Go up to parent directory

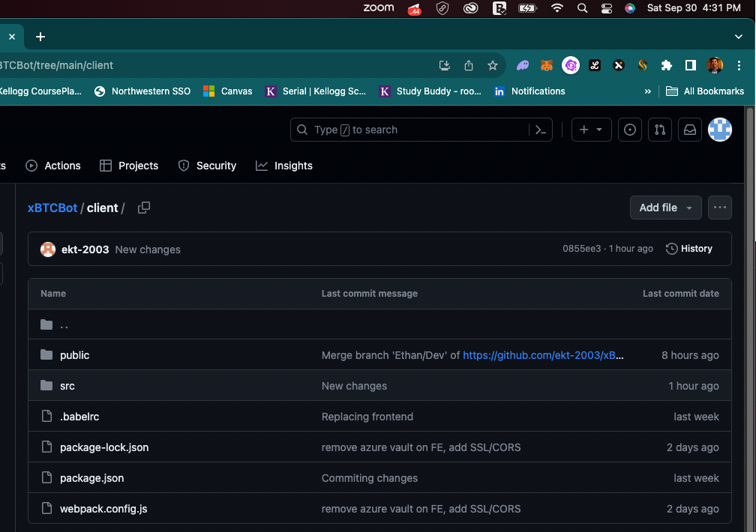click(x=64, y=324)
